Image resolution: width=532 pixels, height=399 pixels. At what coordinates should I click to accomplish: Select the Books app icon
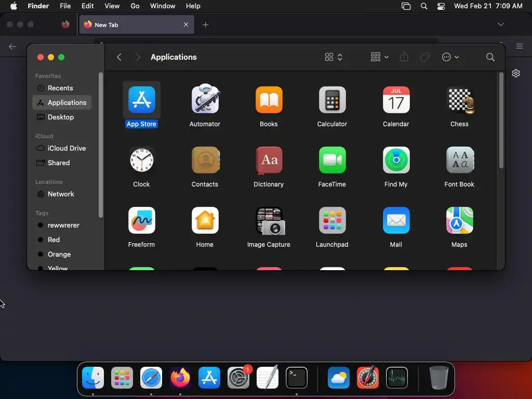pyautogui.click(x=269, y=100)
